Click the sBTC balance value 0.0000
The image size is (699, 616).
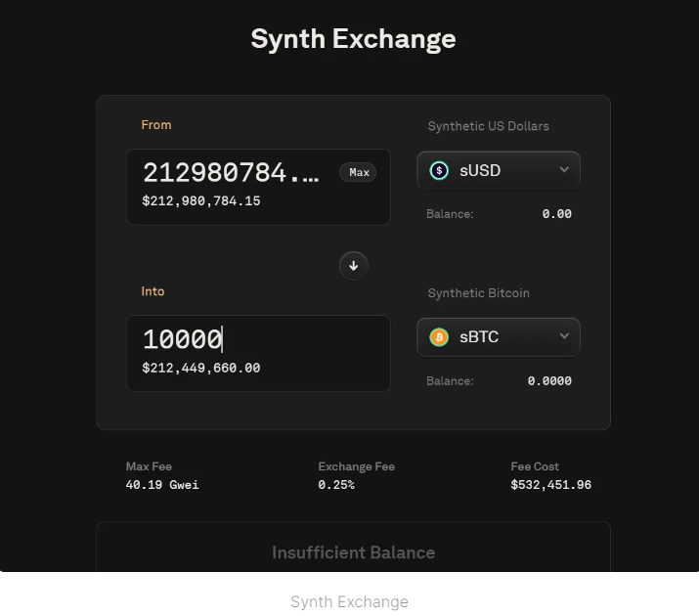[x=549, y=381]
